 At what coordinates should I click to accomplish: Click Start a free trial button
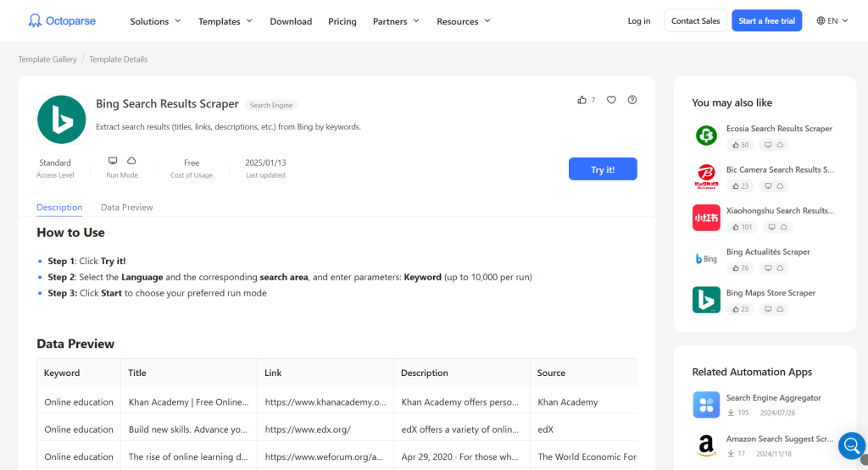[x=766, y=21]
